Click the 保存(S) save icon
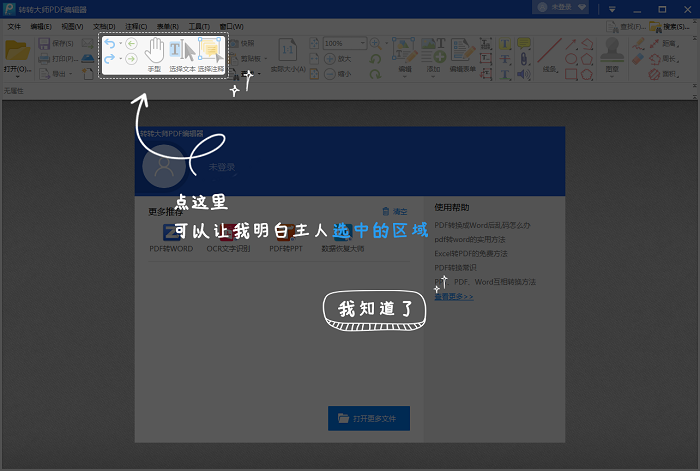The height and width of the screenshot is (471, 700). 44,44
